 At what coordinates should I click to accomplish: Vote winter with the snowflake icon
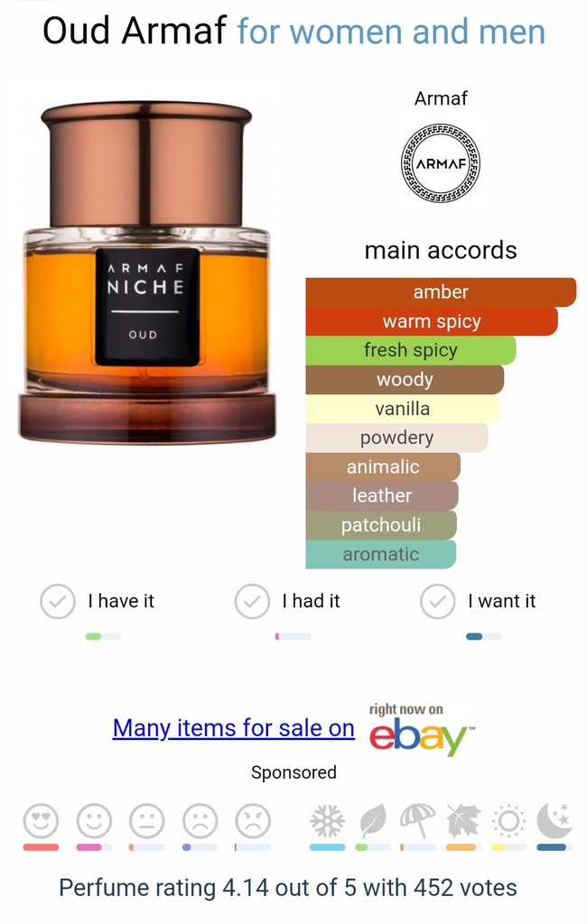pyautogui.click(x=328, y=820)
